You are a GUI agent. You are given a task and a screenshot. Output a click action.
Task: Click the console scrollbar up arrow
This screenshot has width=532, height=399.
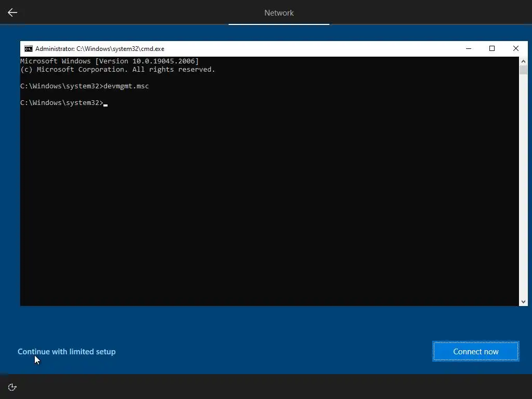click(523, 61)
